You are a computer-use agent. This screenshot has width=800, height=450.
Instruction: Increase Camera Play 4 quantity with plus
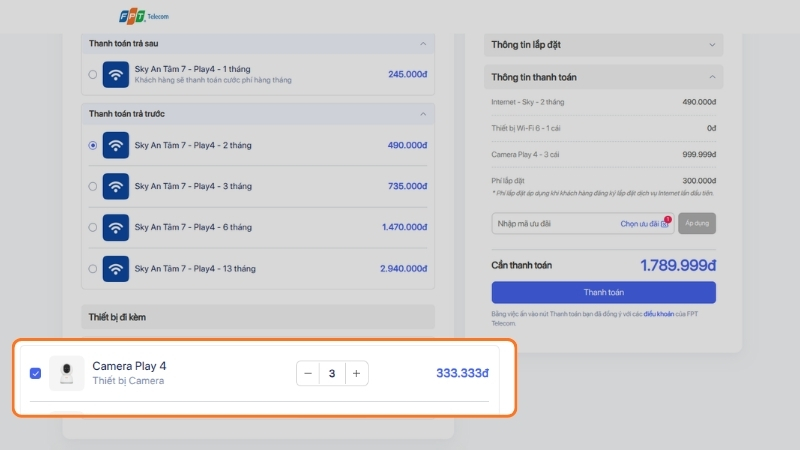coord(356,373)
